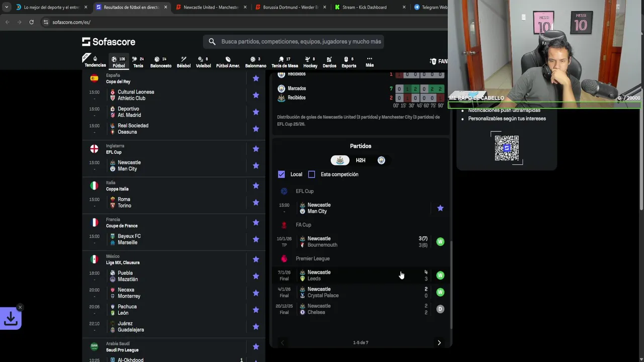
Task: Click the search magnifier icon
Action: pyautogui.click(x=212, y=42)
